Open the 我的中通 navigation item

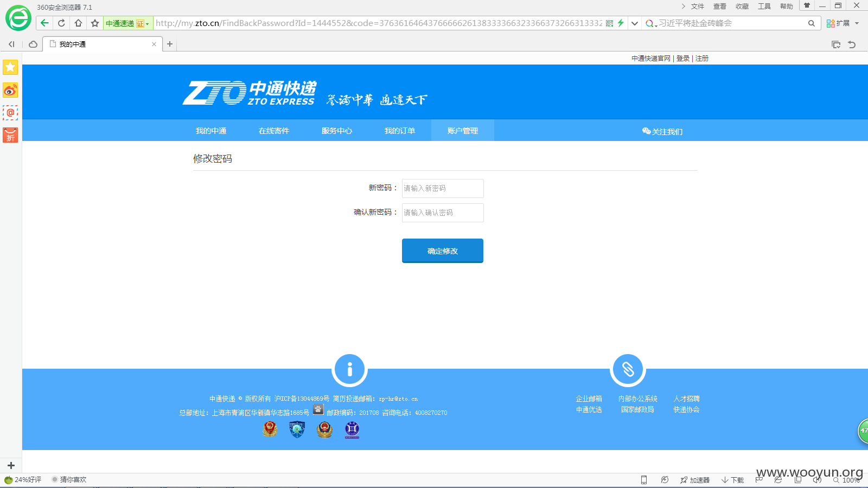click(211, 131)
